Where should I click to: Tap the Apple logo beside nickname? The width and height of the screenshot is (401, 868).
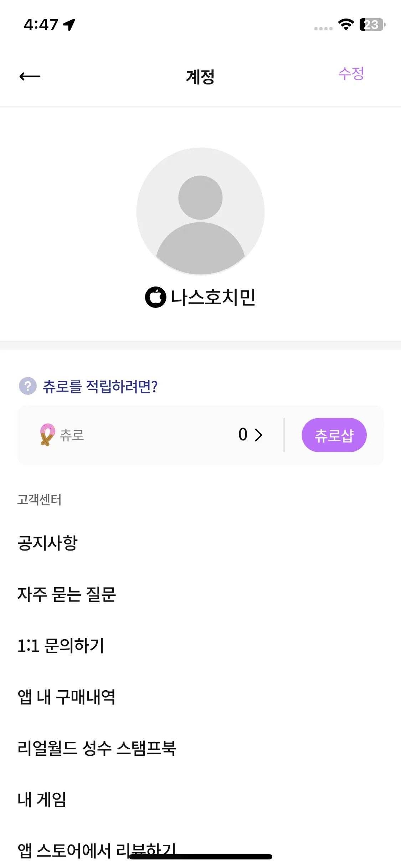coord(155,297)
